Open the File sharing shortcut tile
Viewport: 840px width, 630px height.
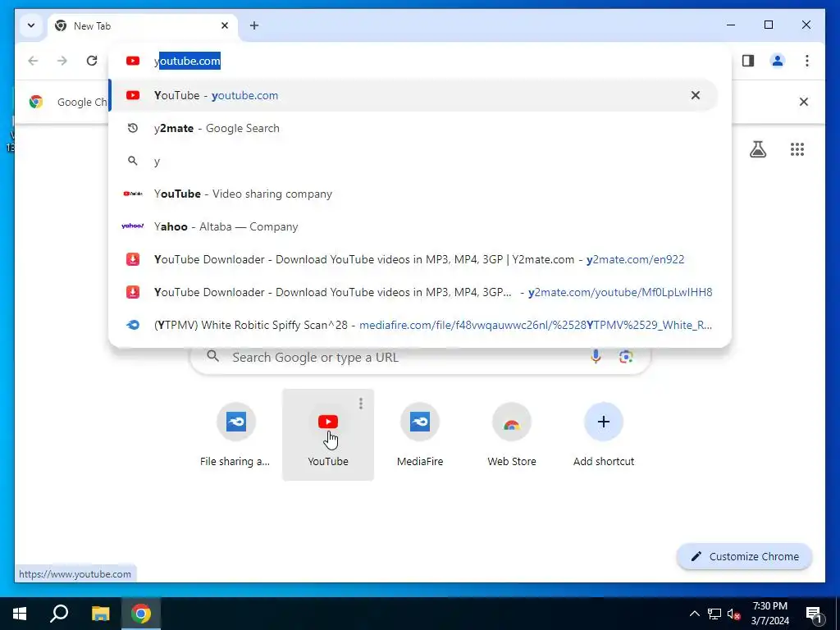click(235, 435)
